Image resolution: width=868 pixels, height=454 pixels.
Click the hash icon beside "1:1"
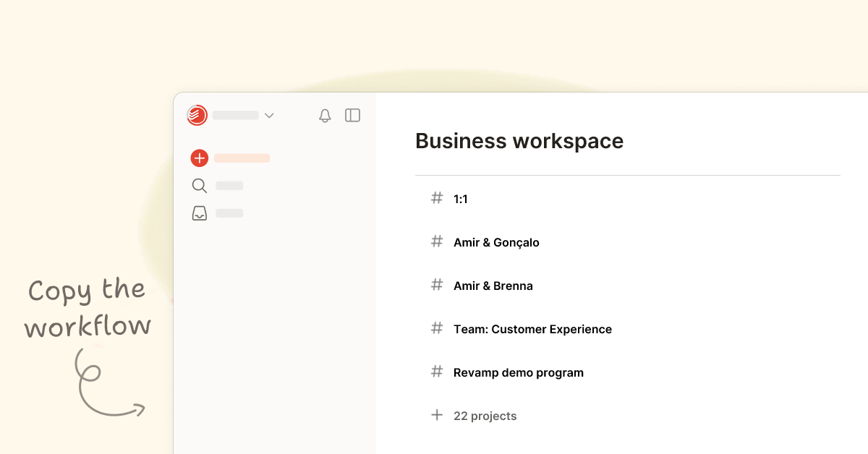click(x=437, y=198)
